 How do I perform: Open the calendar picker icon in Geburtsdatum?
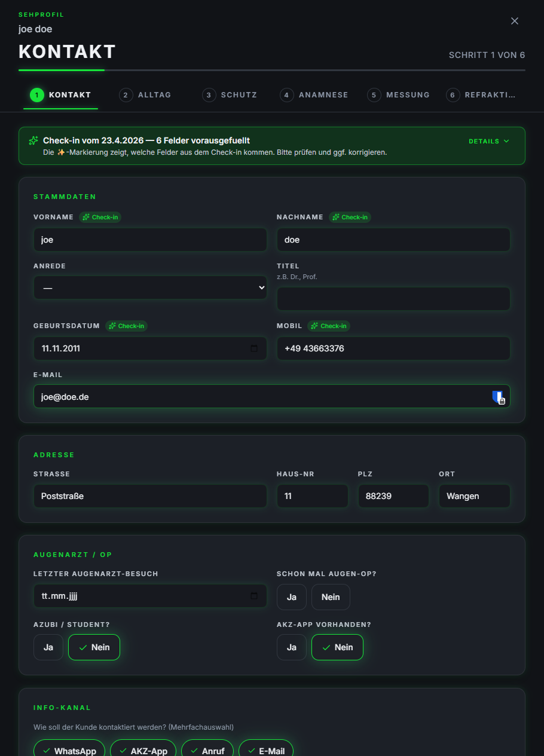[x=254, y=348]
